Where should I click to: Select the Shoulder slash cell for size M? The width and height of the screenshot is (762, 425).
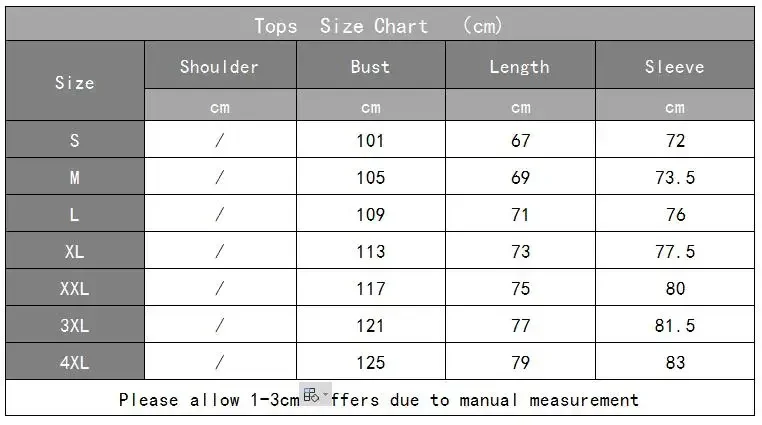[x=220, y=178]
